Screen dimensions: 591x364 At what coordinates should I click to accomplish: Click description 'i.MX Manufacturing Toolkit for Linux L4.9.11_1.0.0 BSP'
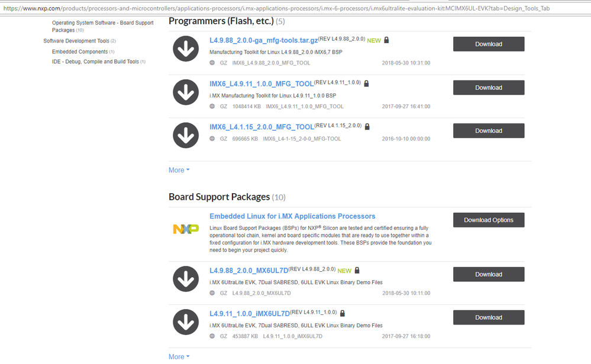273,96
